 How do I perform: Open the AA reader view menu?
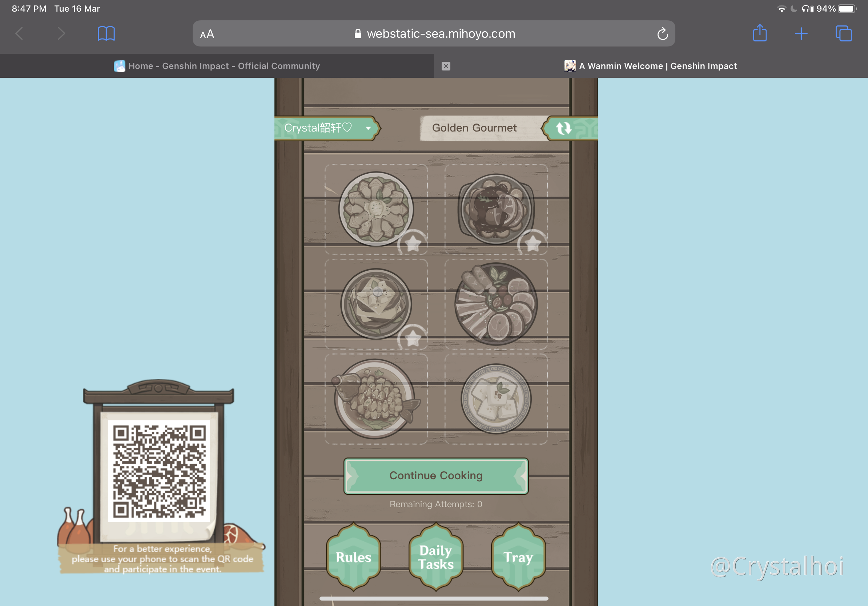207,35
